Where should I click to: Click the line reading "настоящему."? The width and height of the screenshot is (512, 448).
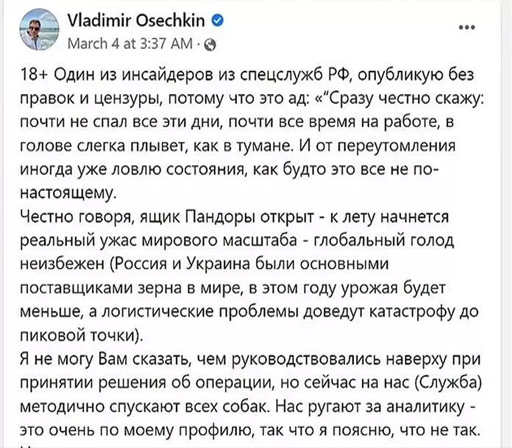pyautogui.click(x=68, y=194)
